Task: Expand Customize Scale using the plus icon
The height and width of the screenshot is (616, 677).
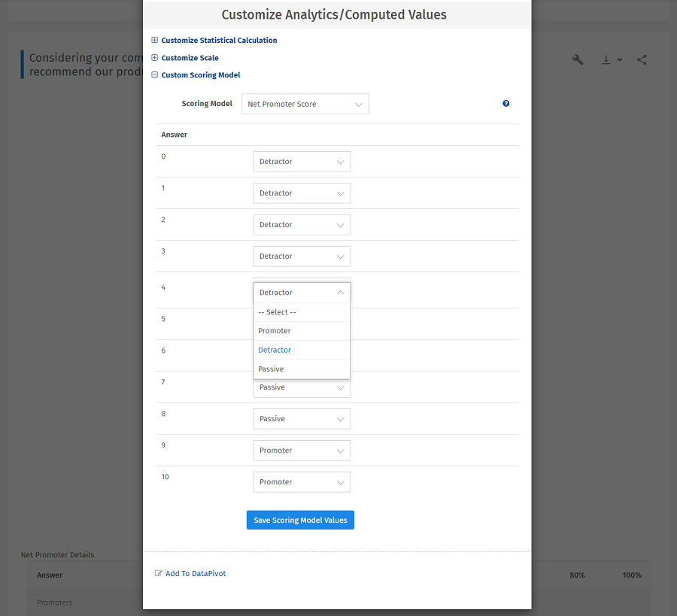Action: pyautogui.click(x=155, y=58)
